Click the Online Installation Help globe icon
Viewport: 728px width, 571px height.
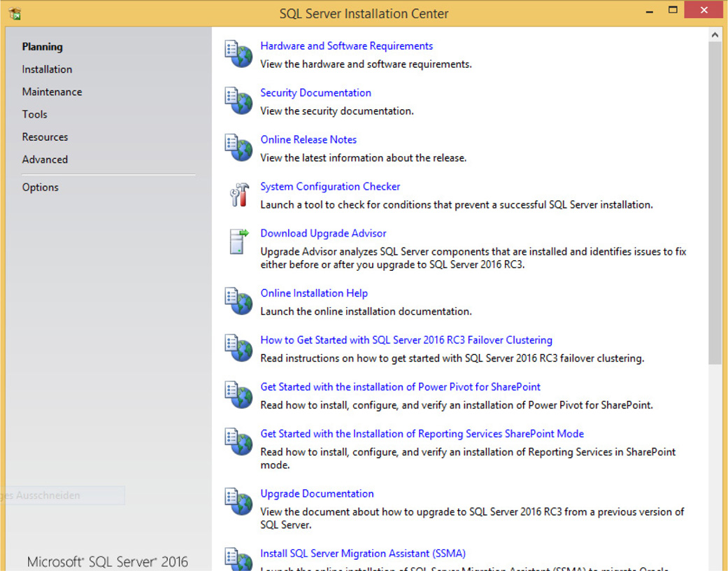click(x=238, y=301)
